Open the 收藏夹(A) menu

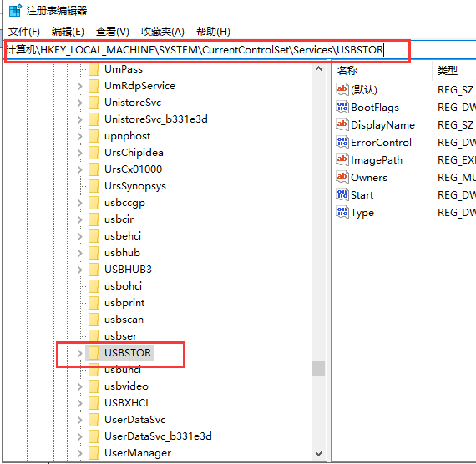(163, 32)
